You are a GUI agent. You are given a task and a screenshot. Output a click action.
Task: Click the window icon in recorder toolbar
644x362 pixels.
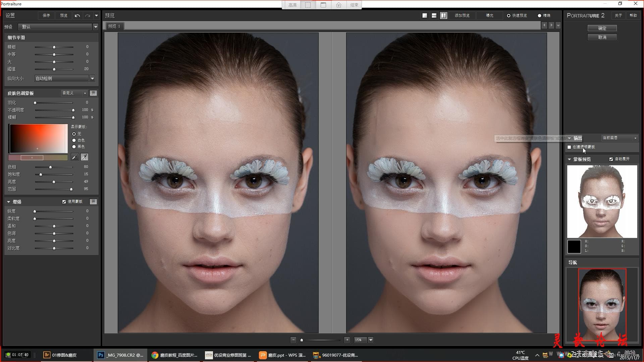pyautogui.click(x=323, y=5)
